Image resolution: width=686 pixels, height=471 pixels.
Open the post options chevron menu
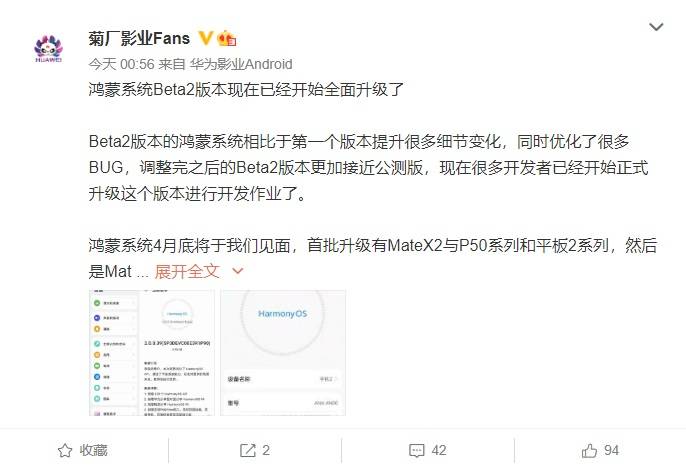[x=656, y=27]
